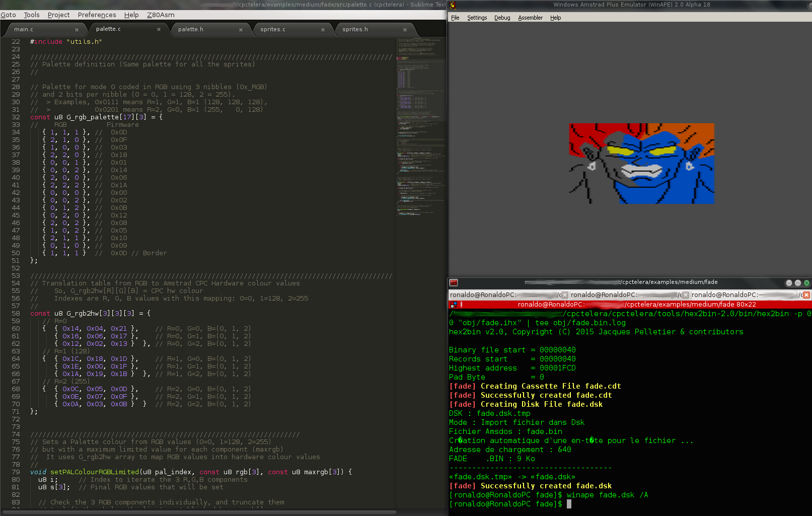
Task: Click the code minimap in the editor
Action: tap(420, 126)
